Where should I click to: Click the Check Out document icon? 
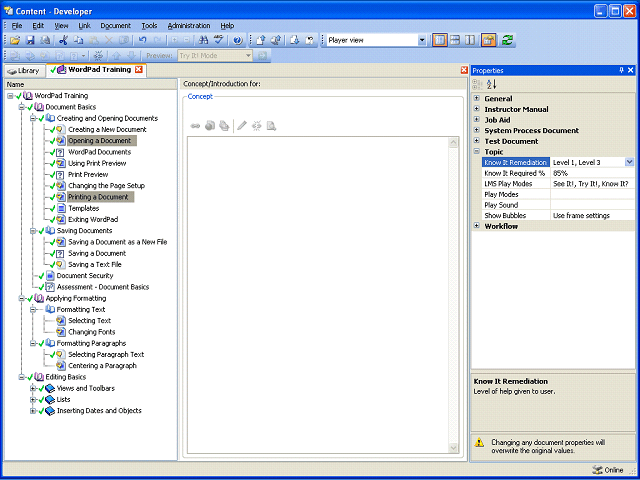click(295, 40)
